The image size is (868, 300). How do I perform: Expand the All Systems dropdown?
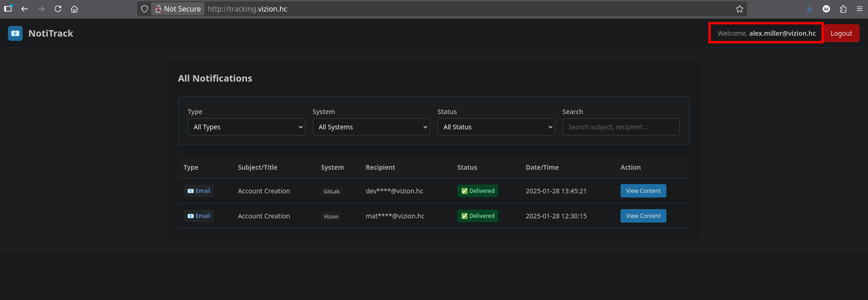pos(371,127)
